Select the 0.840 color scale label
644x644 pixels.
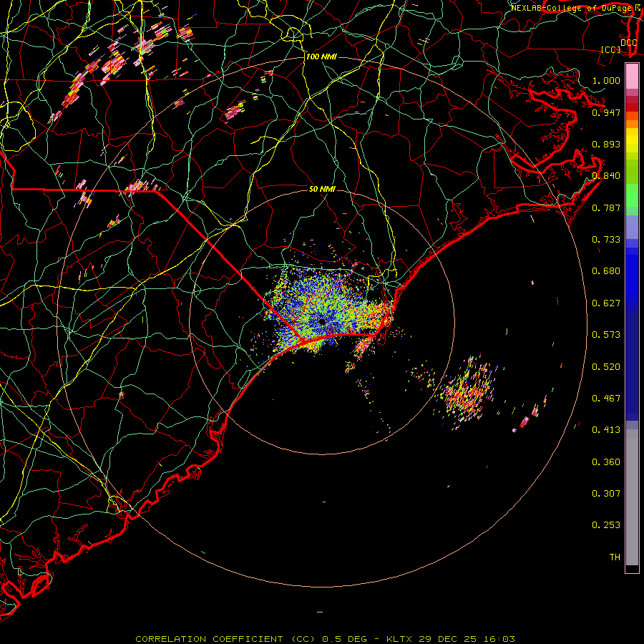tap(606, 176)
